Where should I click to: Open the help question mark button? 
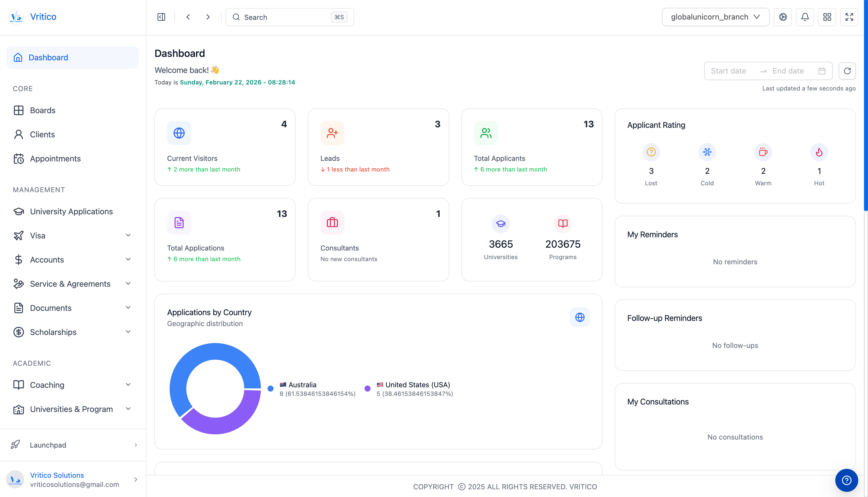846,480
